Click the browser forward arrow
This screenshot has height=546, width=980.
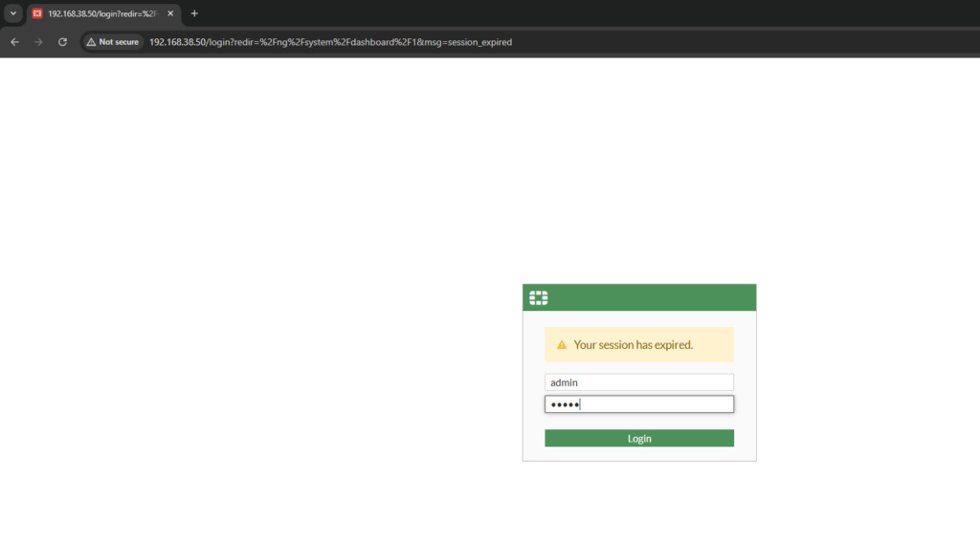(x=38, y=42)
